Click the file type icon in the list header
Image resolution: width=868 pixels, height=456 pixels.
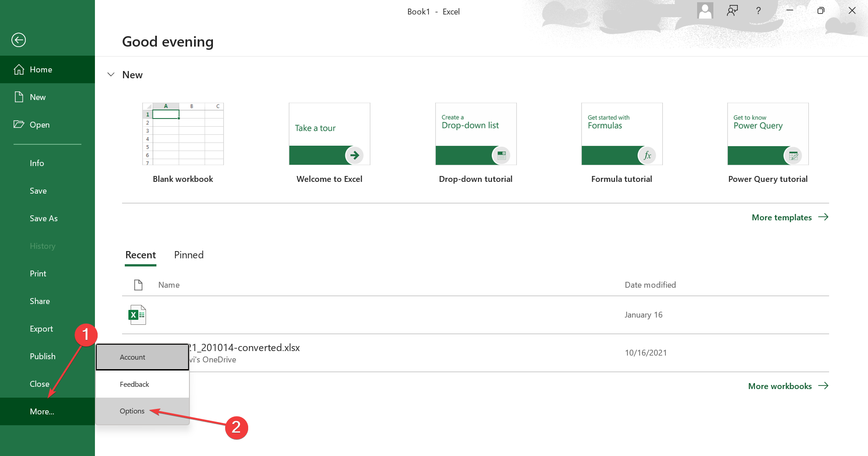click(x=138, y=285)
